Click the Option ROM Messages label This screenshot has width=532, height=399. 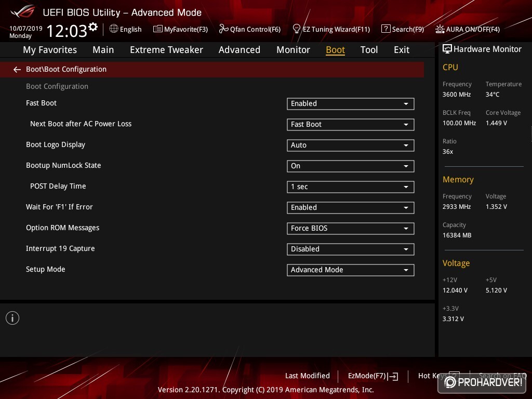point(62,228)
